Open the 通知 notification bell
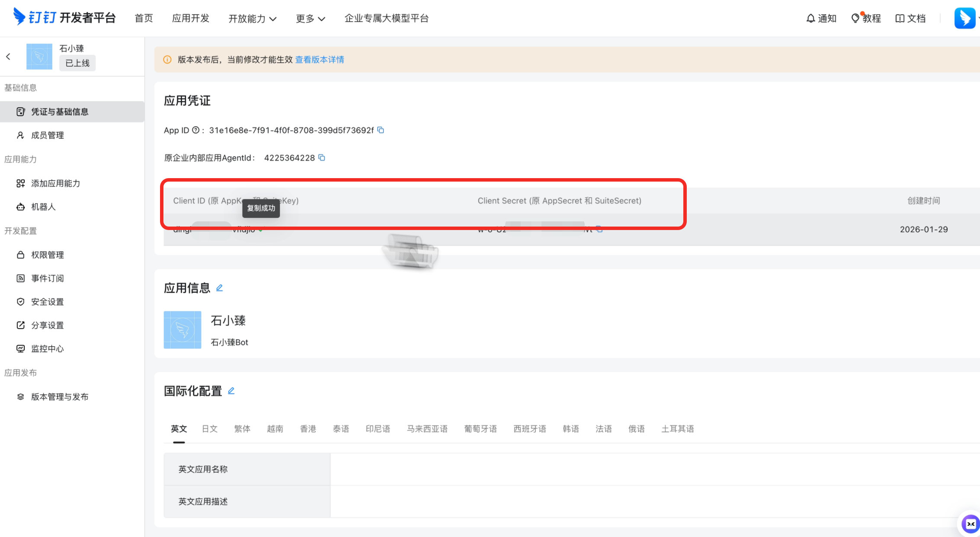Screen dimensions: 980x537 tap(821, 18)
